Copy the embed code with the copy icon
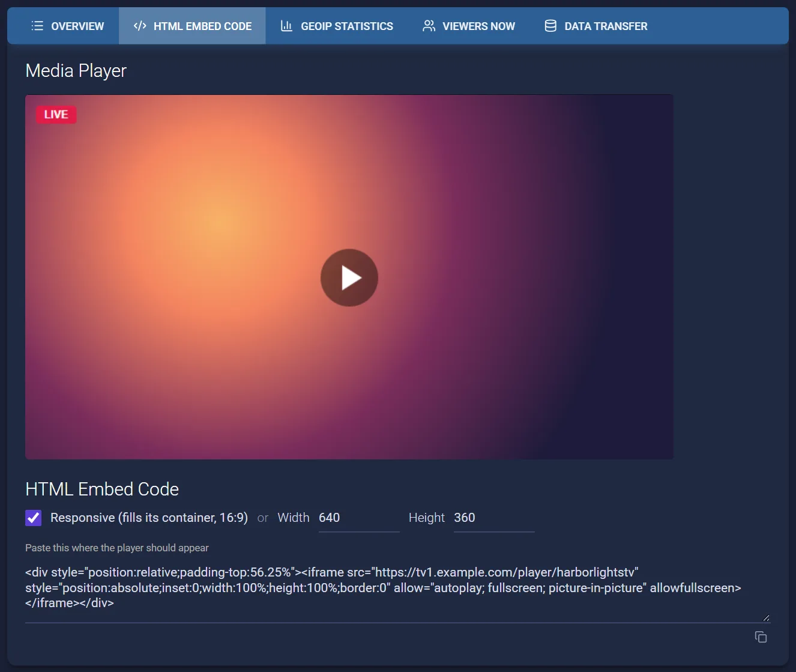 [x=761, y=637]
